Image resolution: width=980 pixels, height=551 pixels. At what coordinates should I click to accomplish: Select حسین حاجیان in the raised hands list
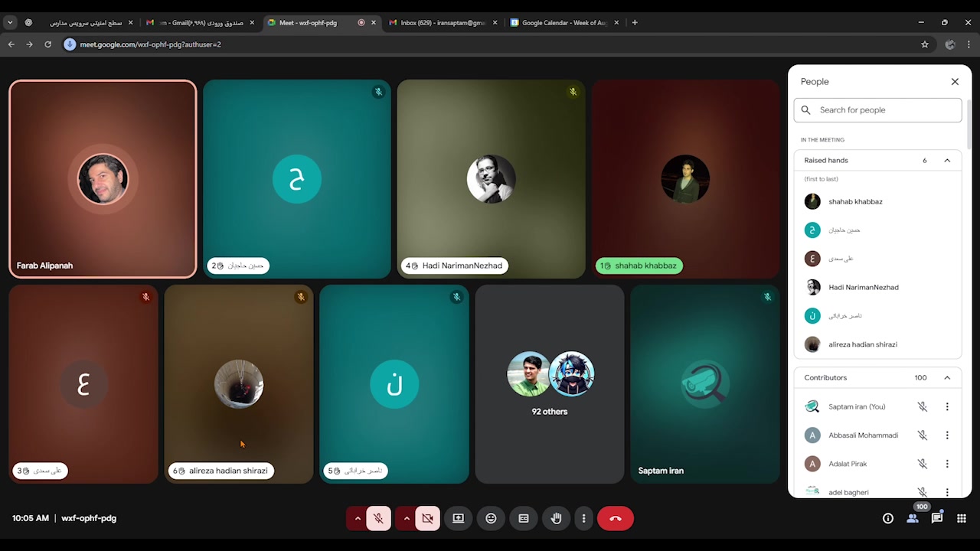[x=877, y=230]
